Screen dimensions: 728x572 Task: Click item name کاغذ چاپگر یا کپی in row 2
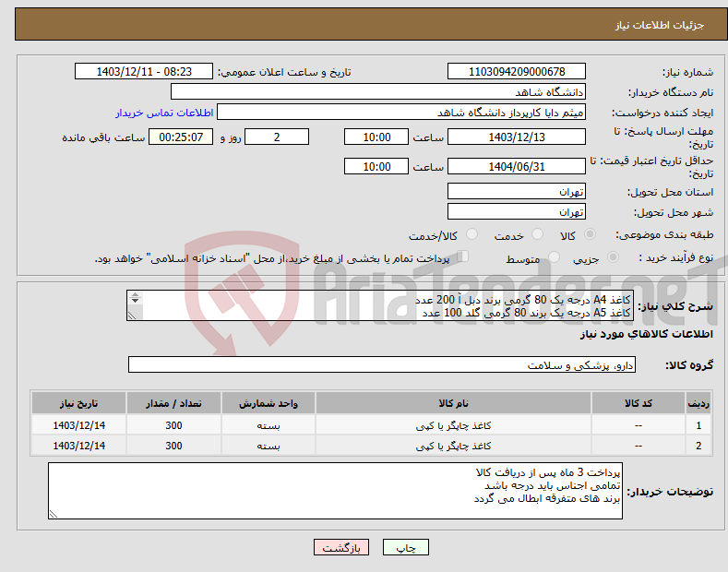453,447
